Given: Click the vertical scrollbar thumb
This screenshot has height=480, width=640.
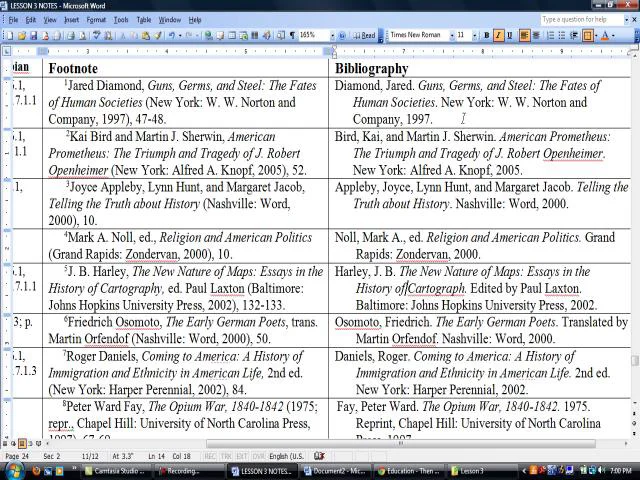Looking at the screenshot, I should click(635, 361).
